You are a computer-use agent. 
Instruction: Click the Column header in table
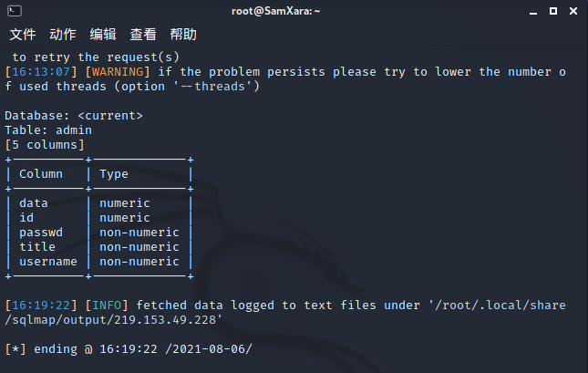click(41, 174)
